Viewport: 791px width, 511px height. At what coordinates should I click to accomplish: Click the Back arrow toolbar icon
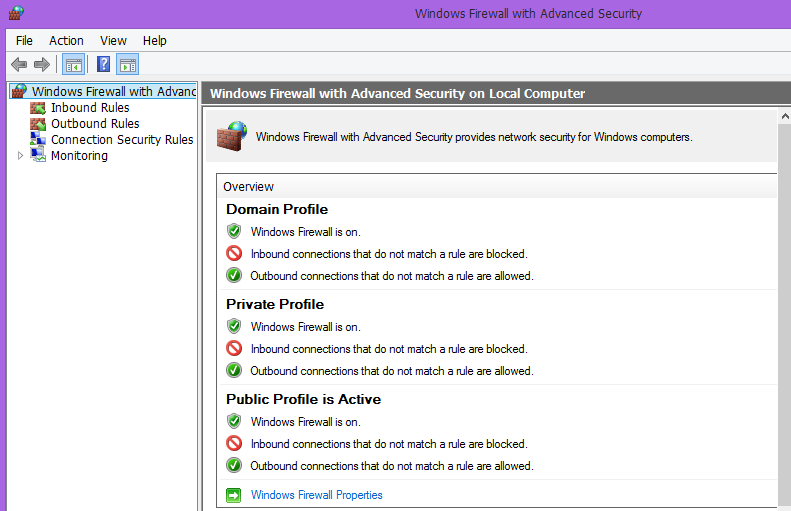coord(19,64)
